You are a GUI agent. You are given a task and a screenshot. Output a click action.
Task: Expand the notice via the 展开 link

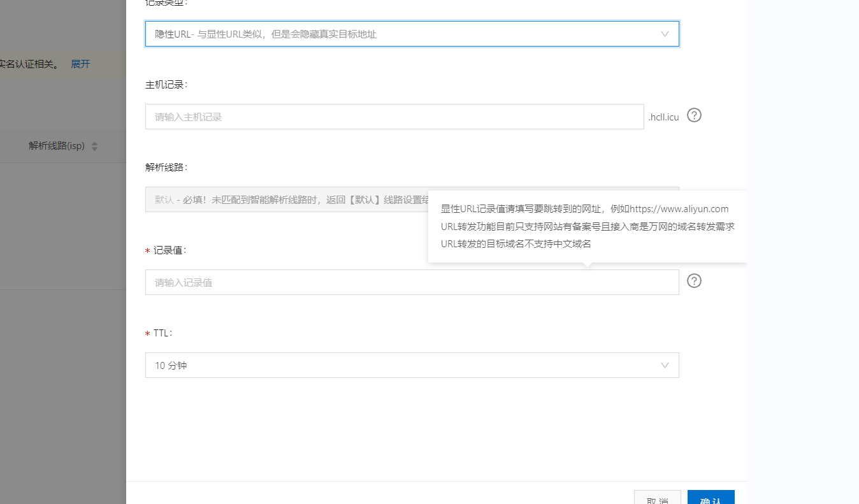click(80, 64)
